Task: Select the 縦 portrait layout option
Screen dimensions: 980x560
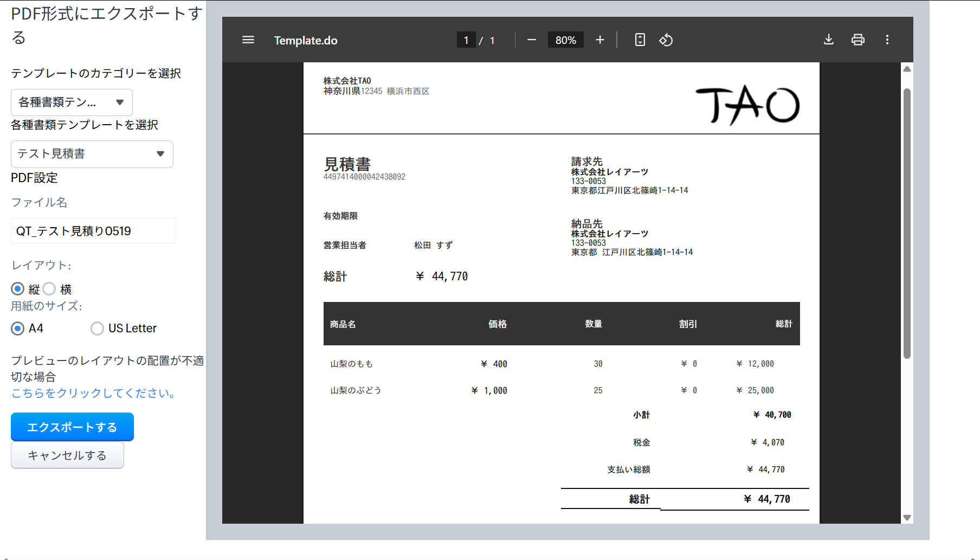Action: [18, 288]
